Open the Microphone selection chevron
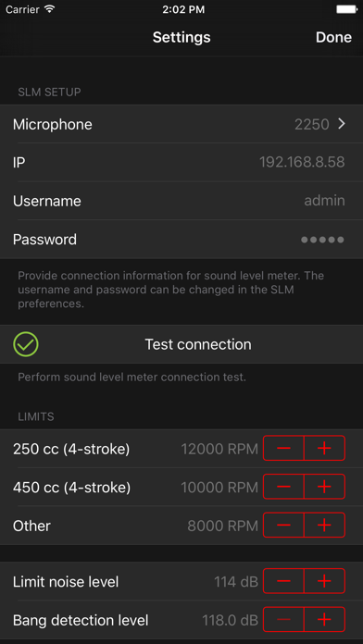This screenshot has height=644, width=363. [341, 124]
